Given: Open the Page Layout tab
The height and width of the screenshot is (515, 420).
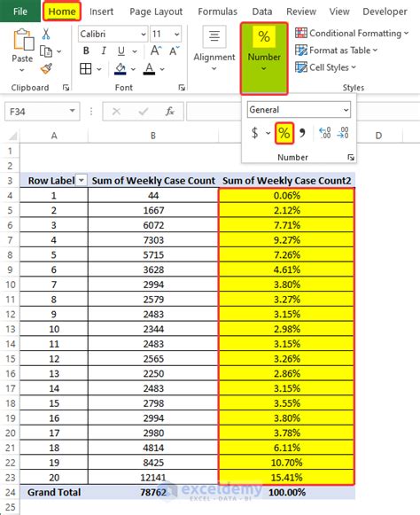Looking at the screenshot, I should [156, 12].
